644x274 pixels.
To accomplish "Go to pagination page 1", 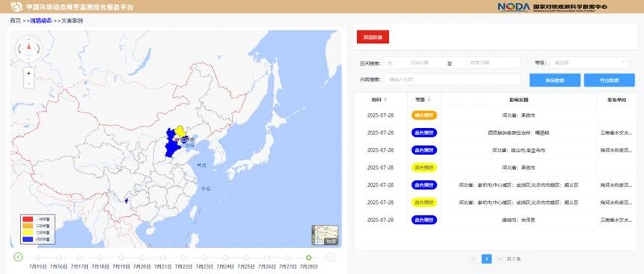I will point(486,259).
